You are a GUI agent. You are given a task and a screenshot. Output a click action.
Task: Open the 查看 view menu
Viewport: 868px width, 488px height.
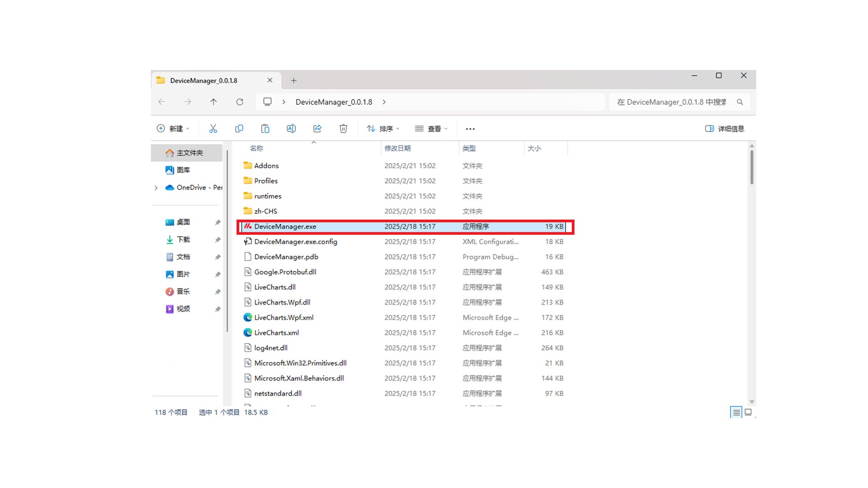coord(431,129)
